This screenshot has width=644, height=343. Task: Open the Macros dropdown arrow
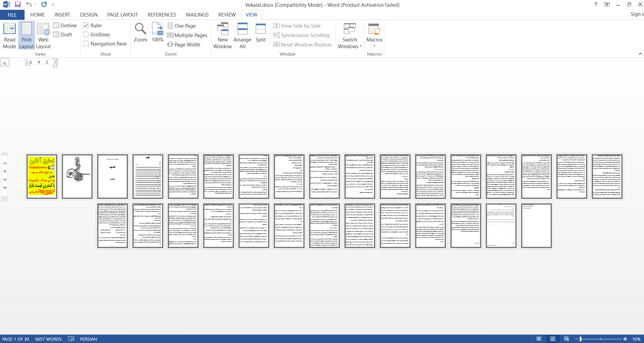click(x=374, y=46)
